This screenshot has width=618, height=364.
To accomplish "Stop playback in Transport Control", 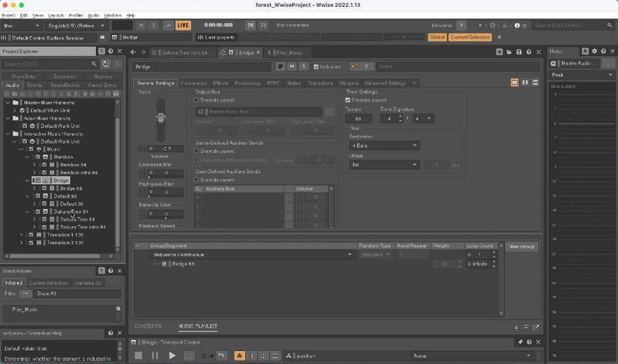I will point(138,356).
